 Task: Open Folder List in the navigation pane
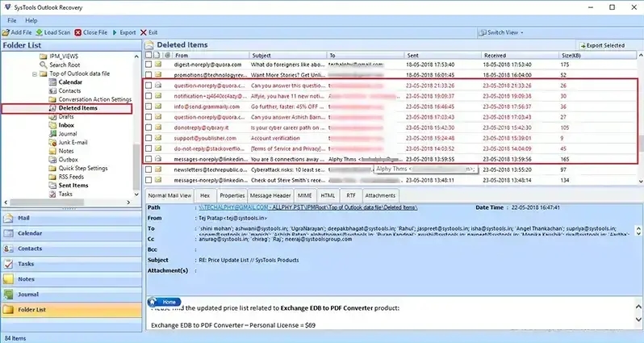72,310
